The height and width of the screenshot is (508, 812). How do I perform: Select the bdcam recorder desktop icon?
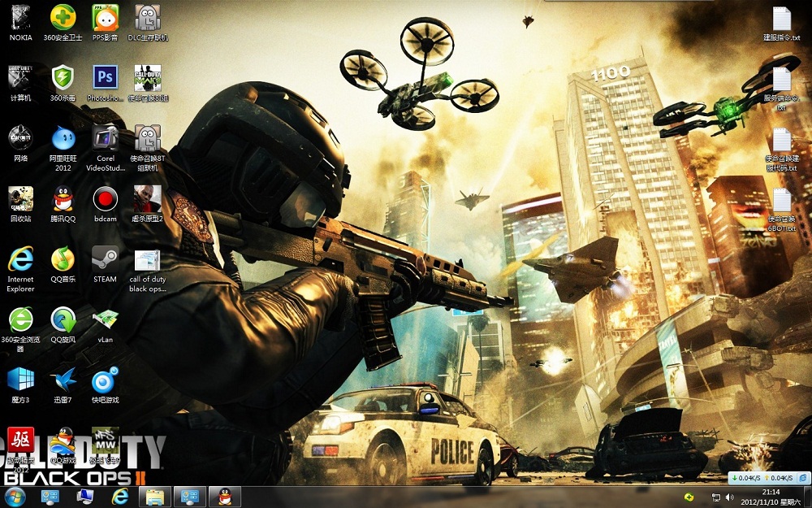coord(105,198)
